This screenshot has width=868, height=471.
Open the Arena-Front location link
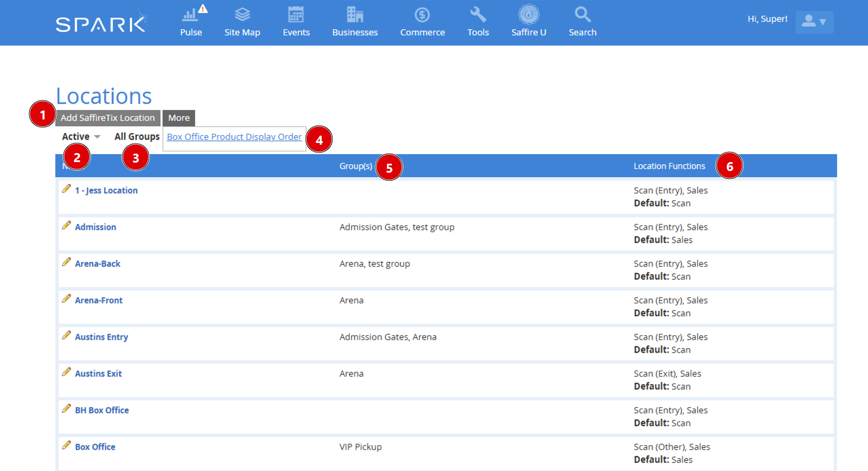pos(99,301)
